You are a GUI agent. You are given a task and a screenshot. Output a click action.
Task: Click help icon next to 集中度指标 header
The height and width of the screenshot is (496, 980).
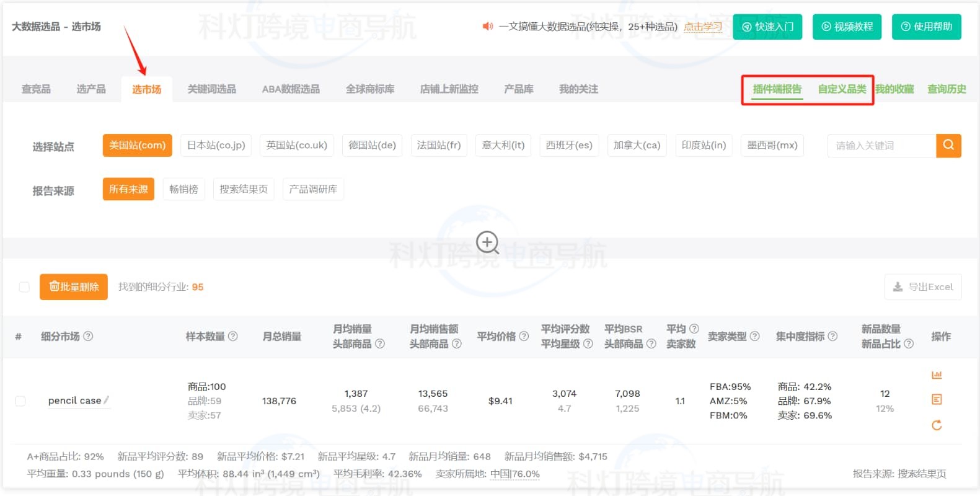832,336
